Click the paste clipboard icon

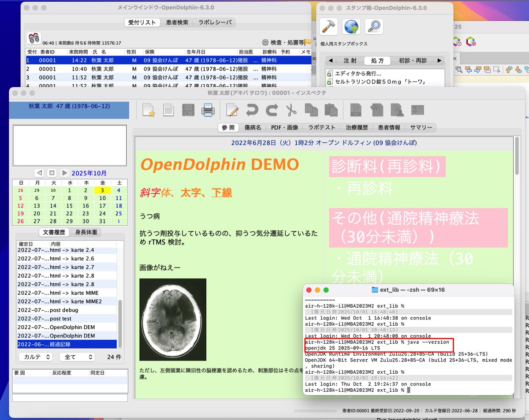tap(331, 109)
